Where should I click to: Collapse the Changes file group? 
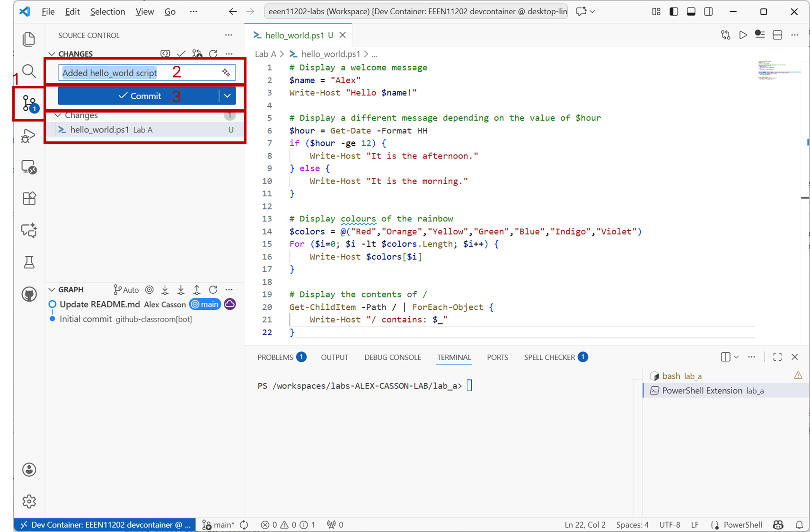pyautogui.click(x=58, y=115)
